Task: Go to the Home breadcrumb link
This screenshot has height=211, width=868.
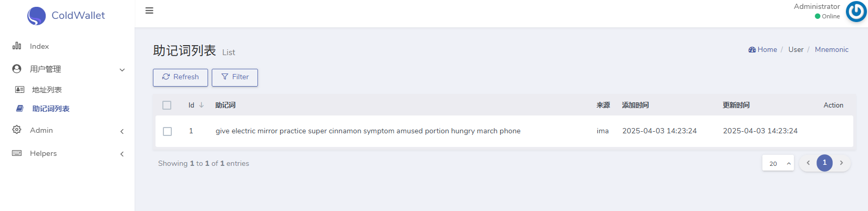Action: click(x=763, y=49)
